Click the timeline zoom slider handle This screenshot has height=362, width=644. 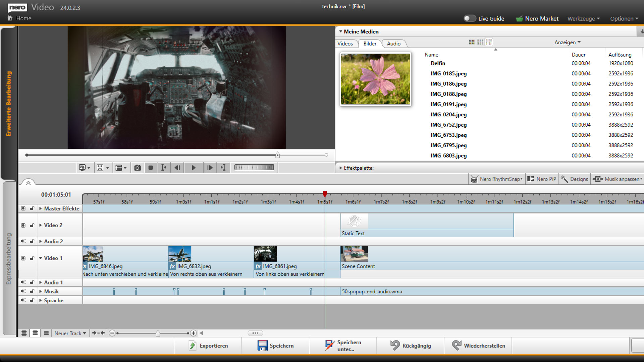coord(158,333)
